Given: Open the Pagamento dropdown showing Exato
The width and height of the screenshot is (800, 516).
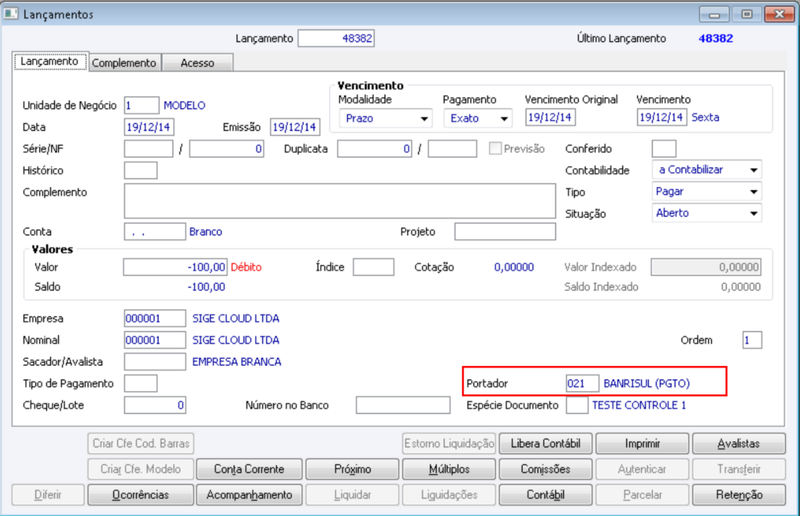Looking at the screenshot, I should pyautogui.click(x=478, y=118).
